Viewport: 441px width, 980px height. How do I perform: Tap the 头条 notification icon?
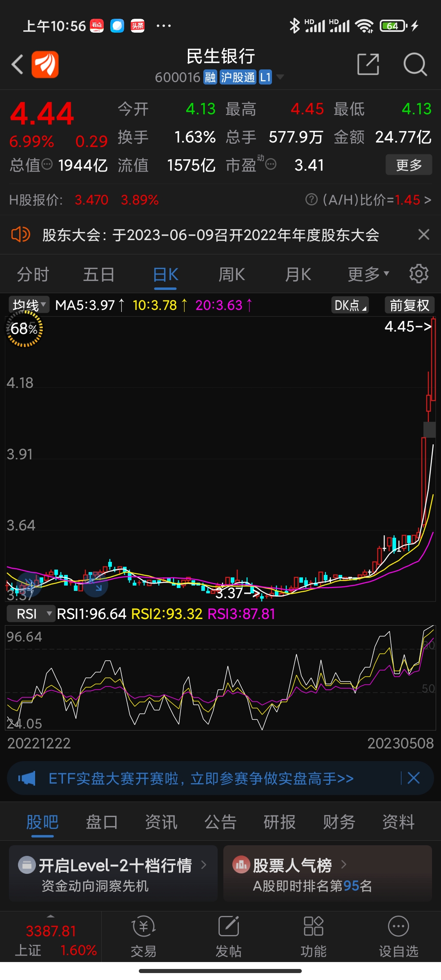138,26
